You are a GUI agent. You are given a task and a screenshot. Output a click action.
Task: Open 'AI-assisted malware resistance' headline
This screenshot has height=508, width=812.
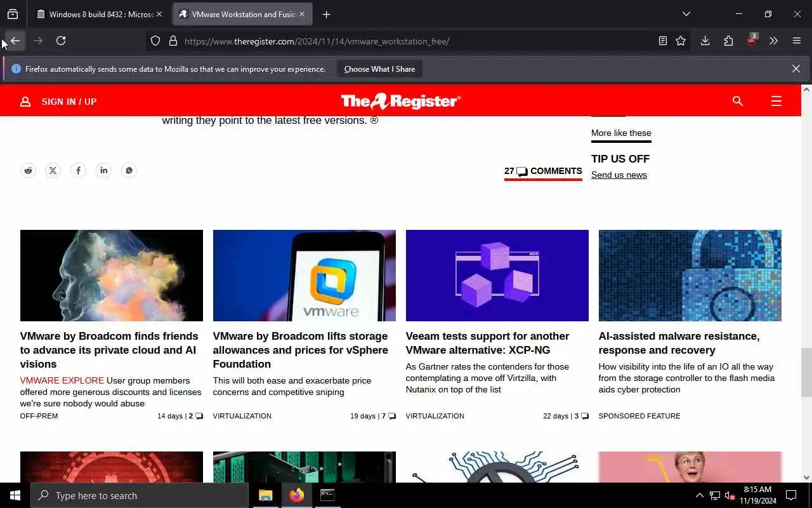pyautogui.click(x=679, y=343)
